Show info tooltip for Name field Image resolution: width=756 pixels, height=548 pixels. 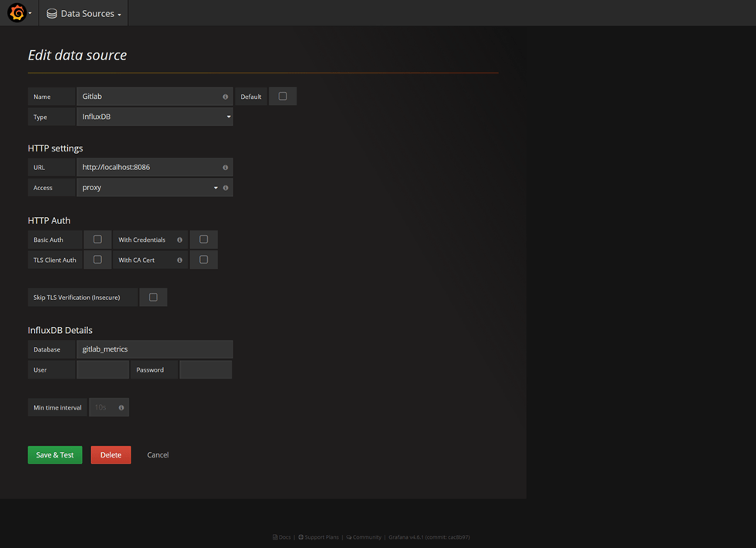[225, 97]
